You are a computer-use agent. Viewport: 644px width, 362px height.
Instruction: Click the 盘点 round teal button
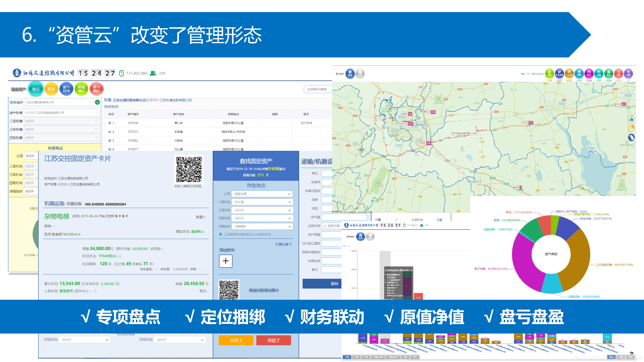36,89
